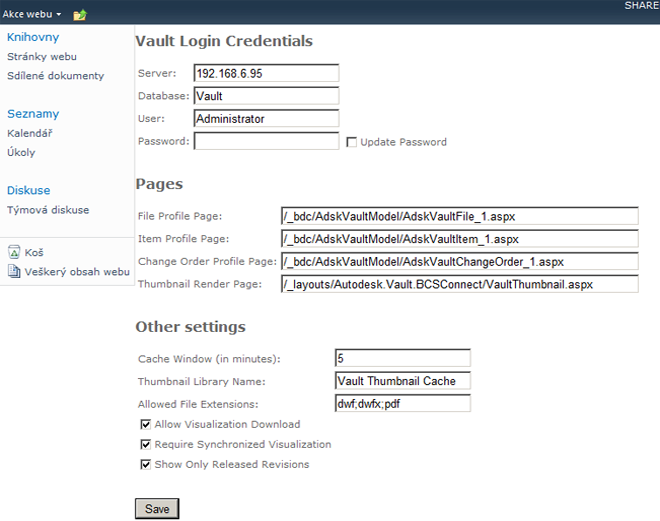
Task: Select the Database name field
Action: 266,96
